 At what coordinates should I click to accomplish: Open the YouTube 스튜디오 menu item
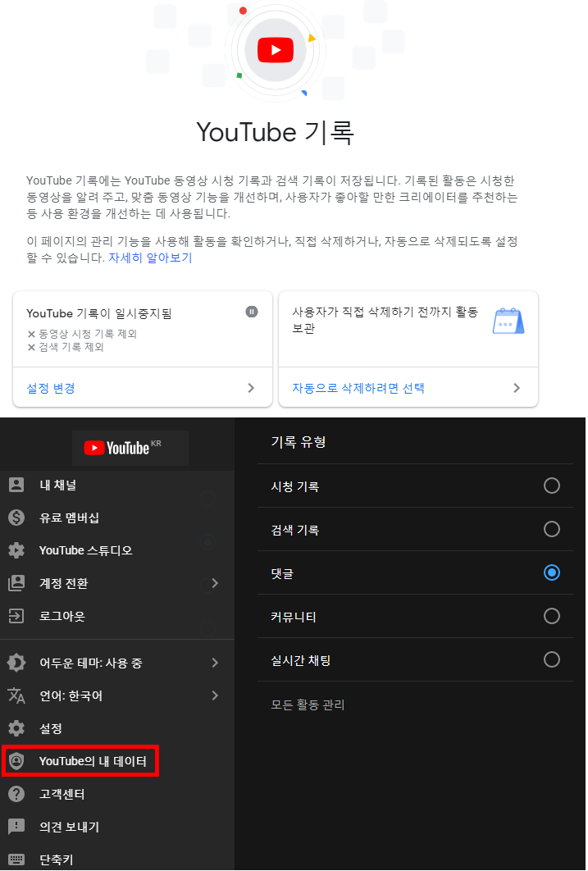click(117, 550)
